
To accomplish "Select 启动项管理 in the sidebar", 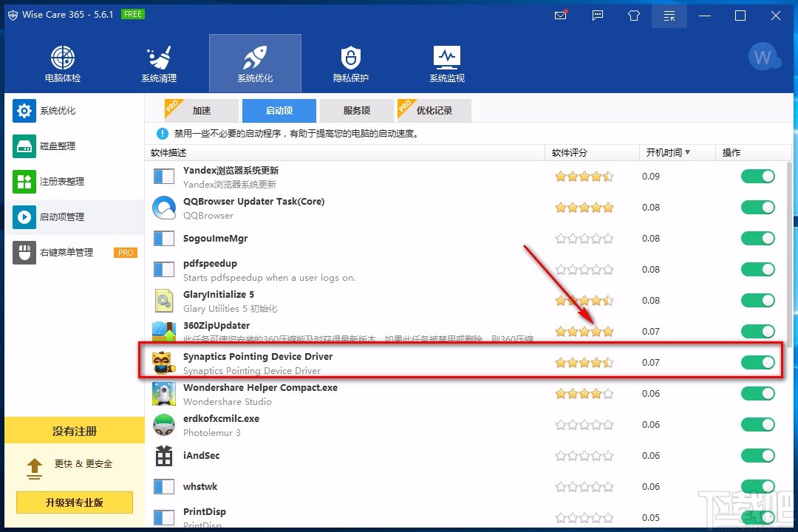I will pos(75,217).
